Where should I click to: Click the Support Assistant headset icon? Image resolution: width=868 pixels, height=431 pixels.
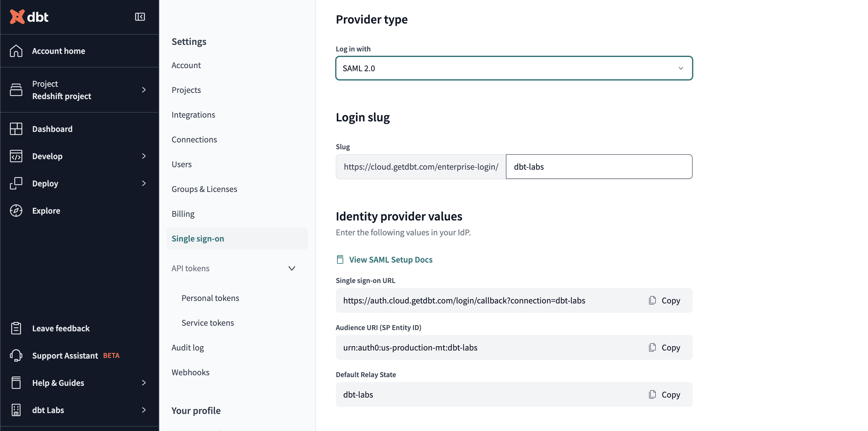point(16,355)
